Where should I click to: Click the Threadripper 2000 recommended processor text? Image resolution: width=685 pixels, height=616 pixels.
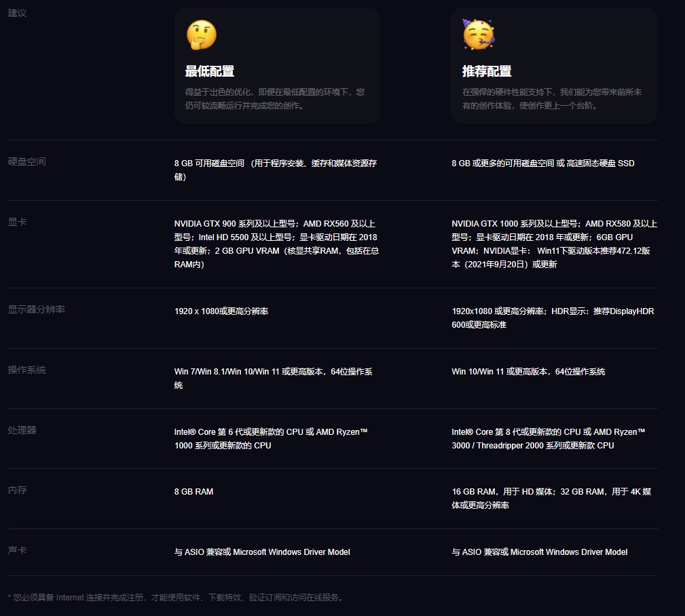click(533, 445)
